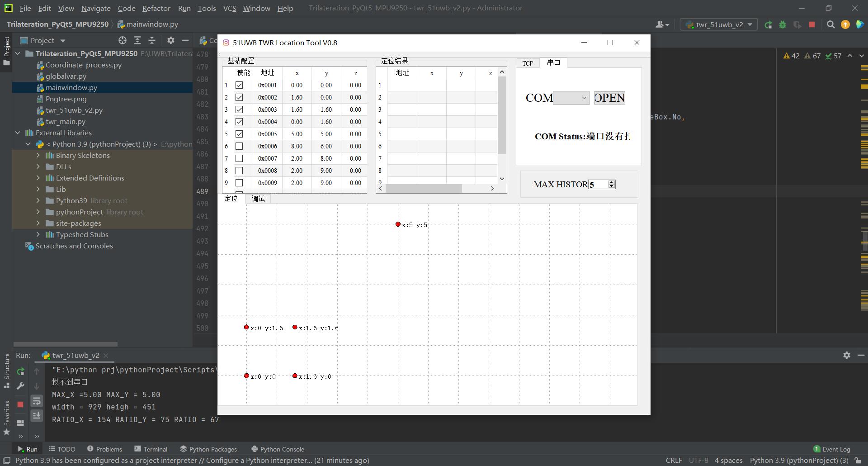
Task: Toggle checkbox for anchor 0x0005
Action: click(x=239, y=134)
